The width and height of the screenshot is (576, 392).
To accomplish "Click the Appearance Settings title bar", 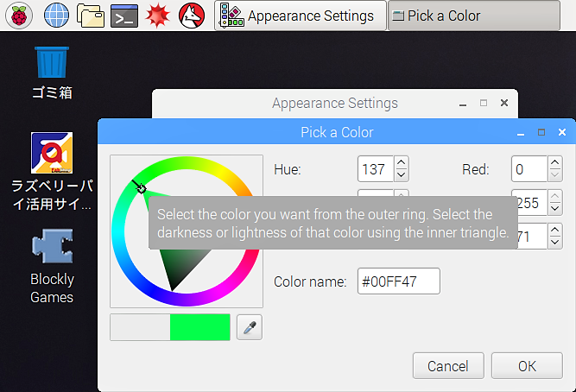I will pos(335,104).
